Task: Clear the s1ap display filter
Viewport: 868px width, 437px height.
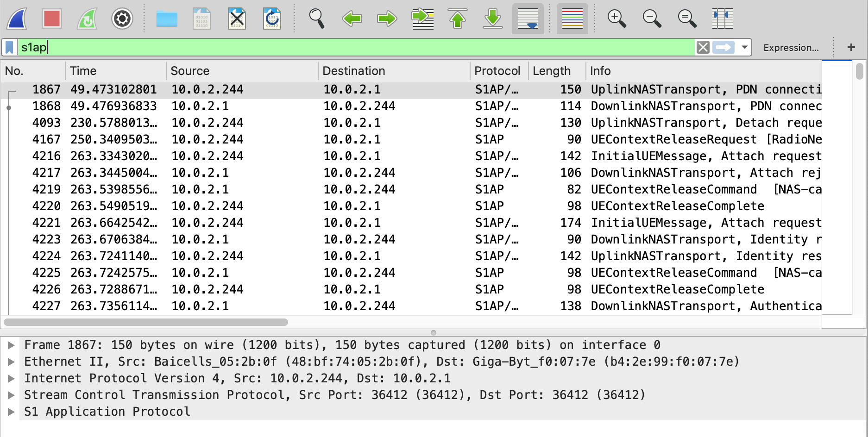Action: (703, 47)
